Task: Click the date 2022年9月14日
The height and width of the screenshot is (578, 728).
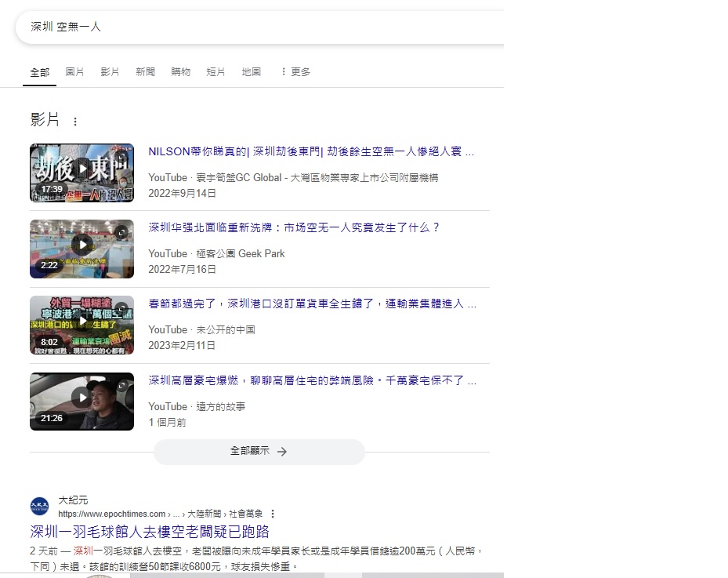Action: coord(182,193)
